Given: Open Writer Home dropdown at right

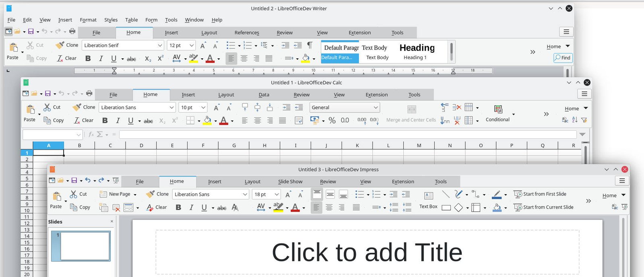Looking at the screenshot, I should click(558, 46).
